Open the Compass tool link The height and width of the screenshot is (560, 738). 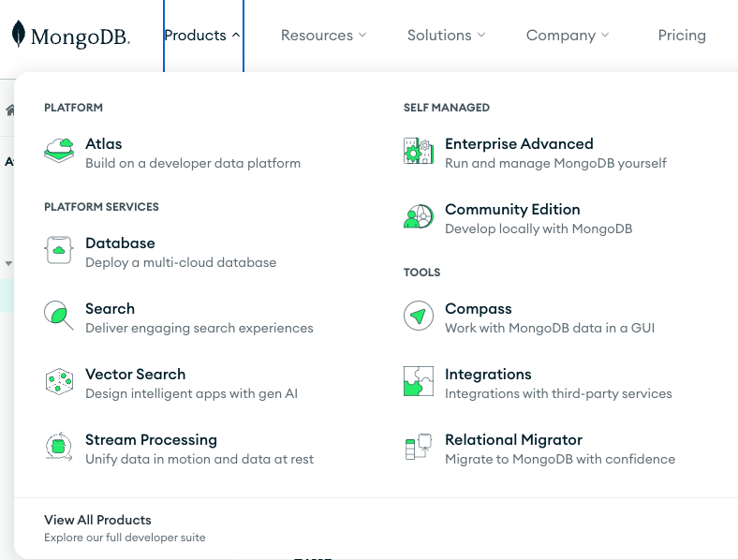click(479, 308)
